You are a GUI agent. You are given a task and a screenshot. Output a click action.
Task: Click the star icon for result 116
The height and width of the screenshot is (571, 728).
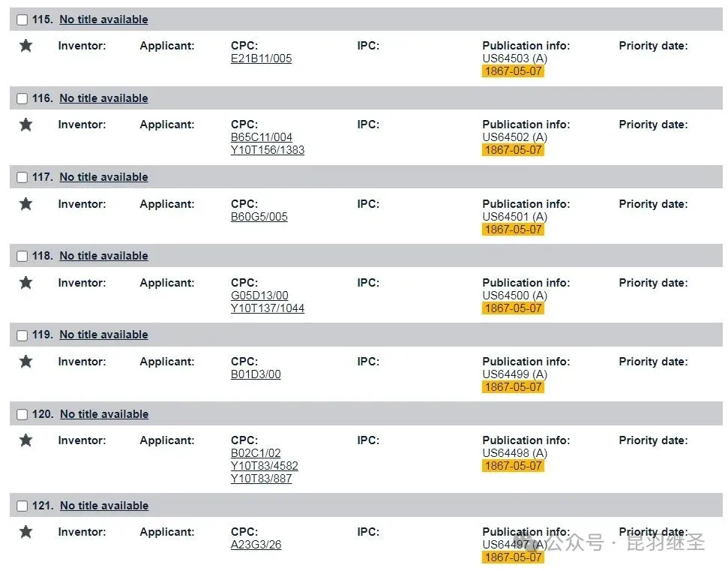[x=25, y=125]
